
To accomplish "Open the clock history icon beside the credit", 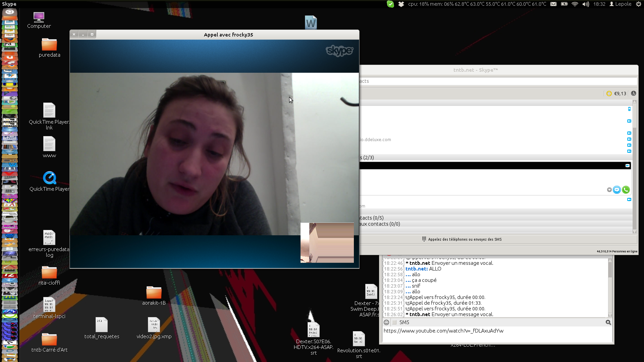I will [634, 94].
